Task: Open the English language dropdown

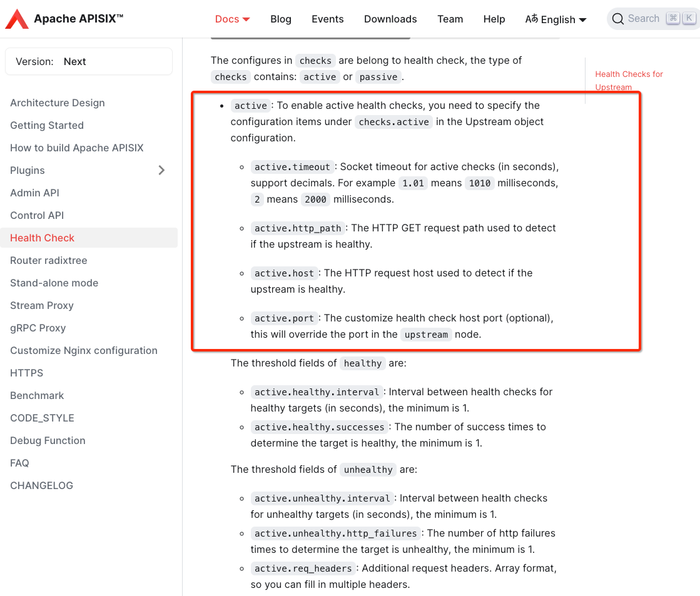Action: click(x=555, y=19)
